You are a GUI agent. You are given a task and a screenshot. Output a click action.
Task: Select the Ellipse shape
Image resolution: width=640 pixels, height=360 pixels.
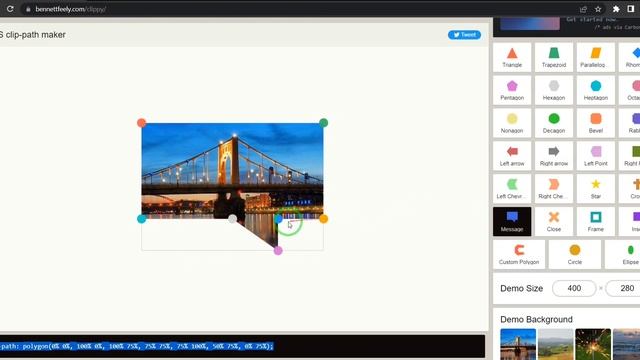tap(622, 254)
